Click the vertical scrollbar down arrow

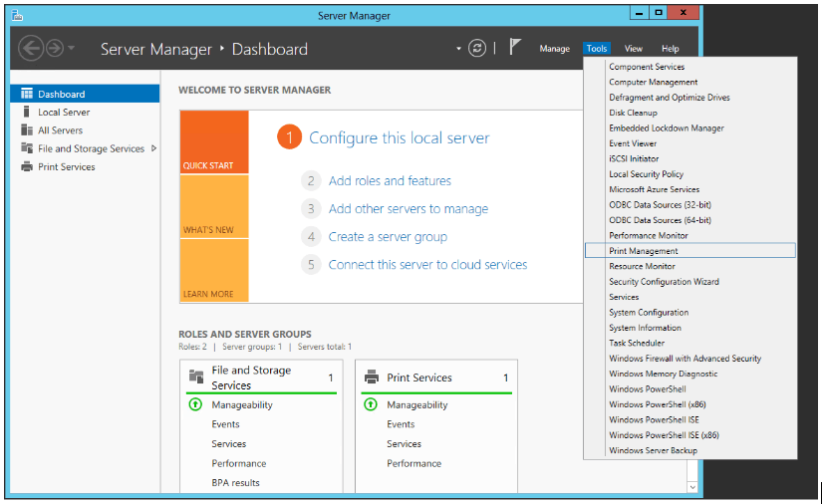point(692,487)
